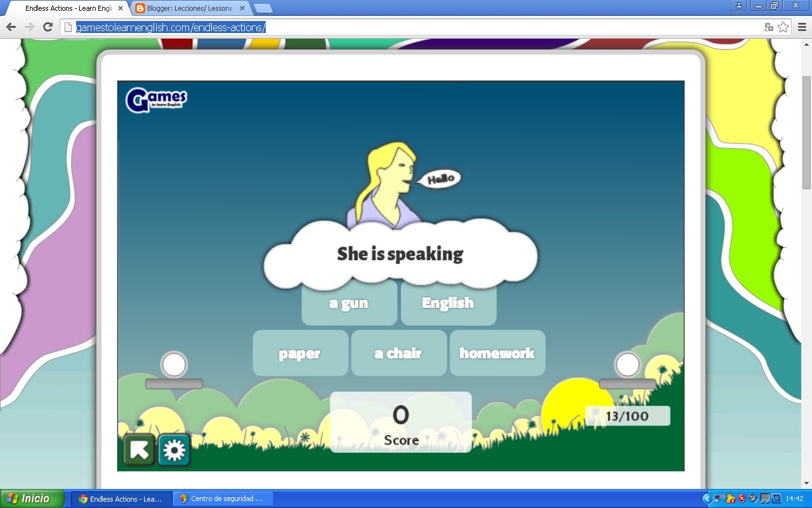The width and height of the screenshot is (812, 508).
Task: Open the forward navigation dropdown arrow
Action: tap(29, 27)
